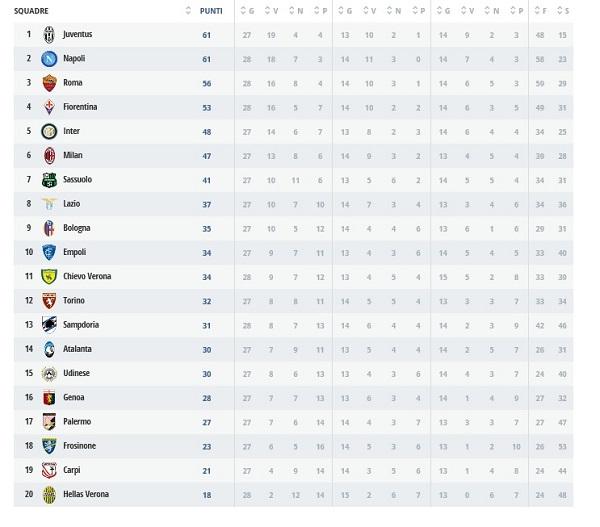
Task: Select the Lazio club crest
Action: [x=49, y=204]
